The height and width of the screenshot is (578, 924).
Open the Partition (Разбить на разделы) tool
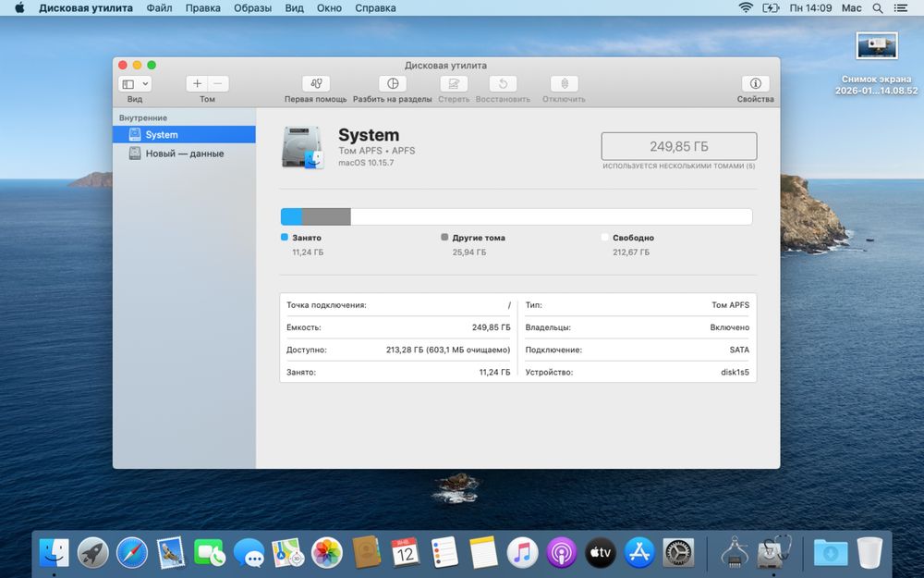pos(393,84)
